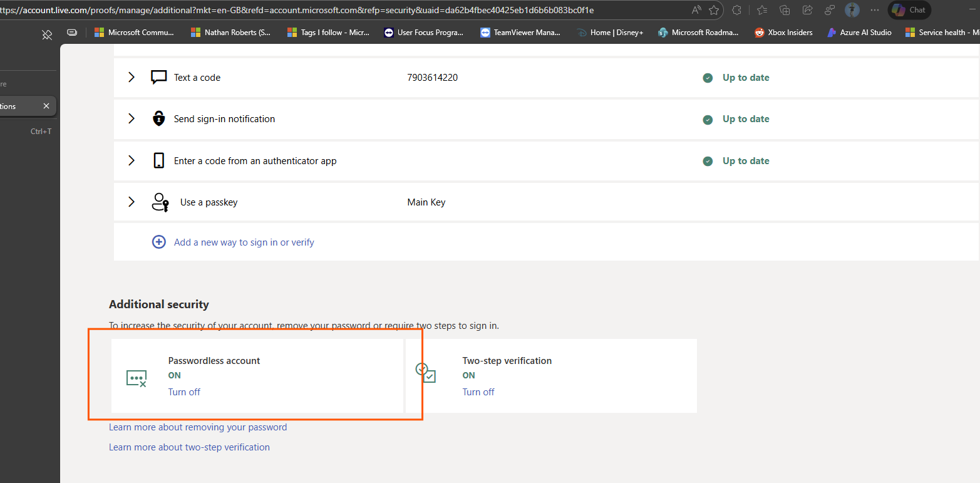Click the padlock sign-in notification icon
This screenshot has height=483, width=980.
(159, 118)
